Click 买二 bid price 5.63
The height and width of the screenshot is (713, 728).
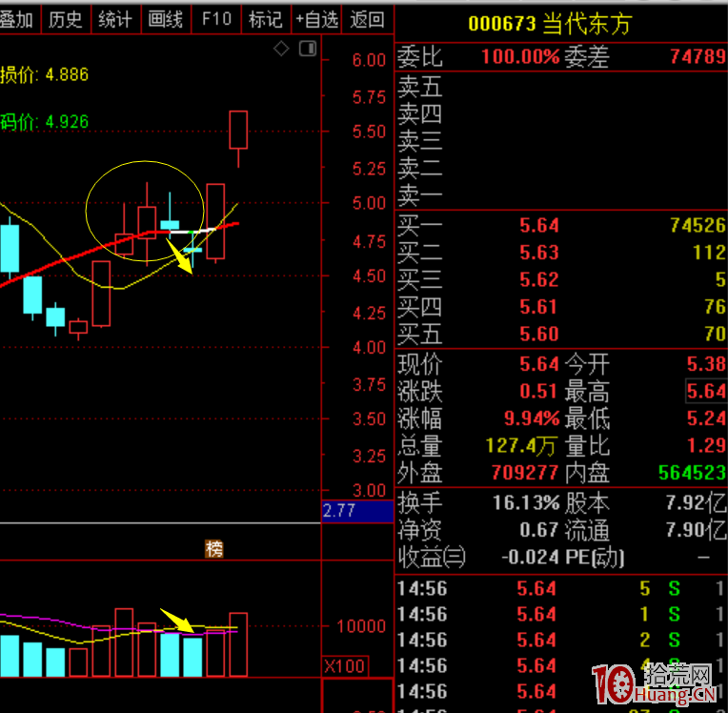(538, 253)
